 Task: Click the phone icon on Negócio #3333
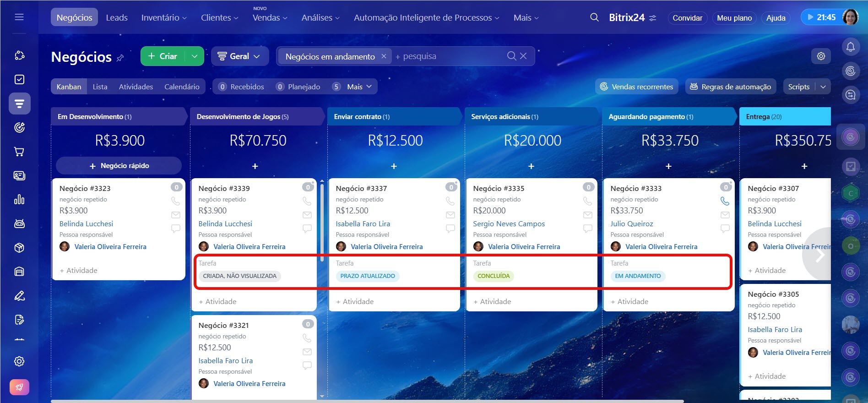pyautogui.click(x=725, y=201)
